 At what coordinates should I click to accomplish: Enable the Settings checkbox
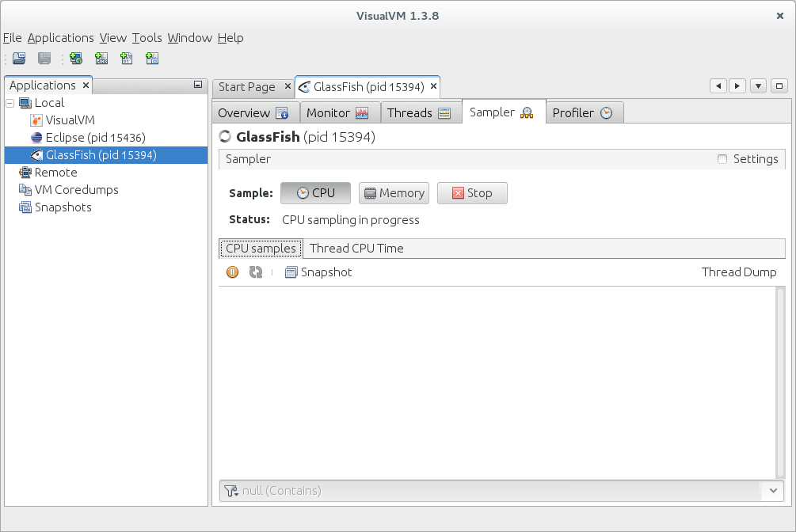tap(722, 159)
